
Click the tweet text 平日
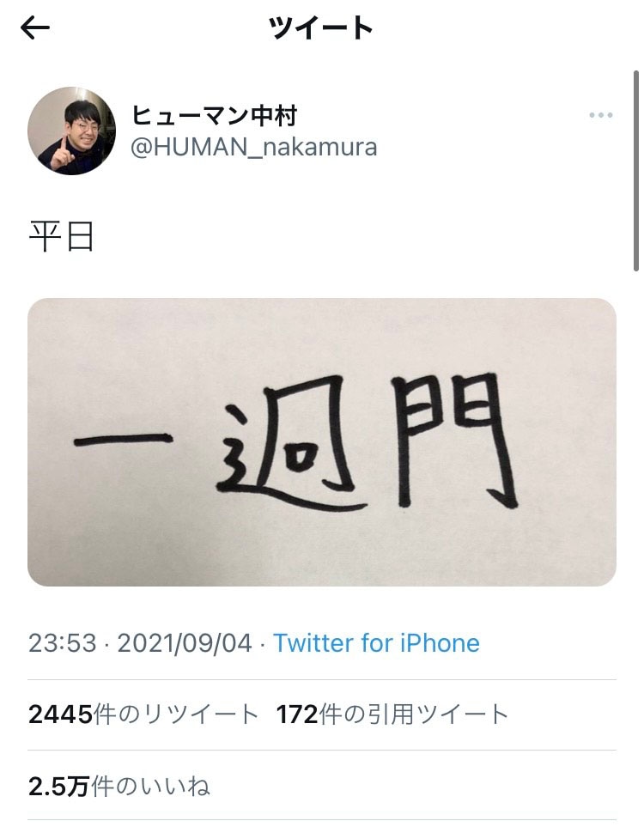point(61,237)
